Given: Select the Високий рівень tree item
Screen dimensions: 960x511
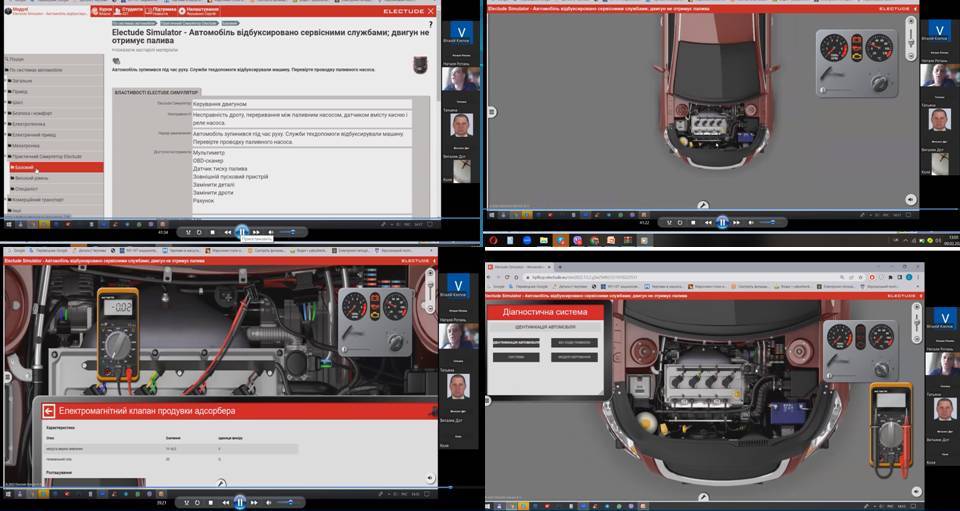Looking at the screenshot, I should tap(56, 178).
